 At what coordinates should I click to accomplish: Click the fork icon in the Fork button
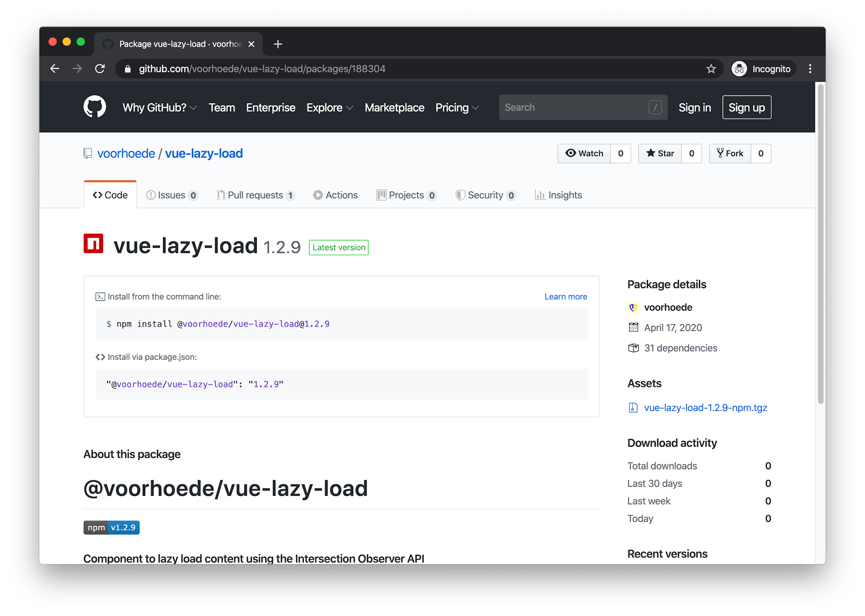point(721,153)
